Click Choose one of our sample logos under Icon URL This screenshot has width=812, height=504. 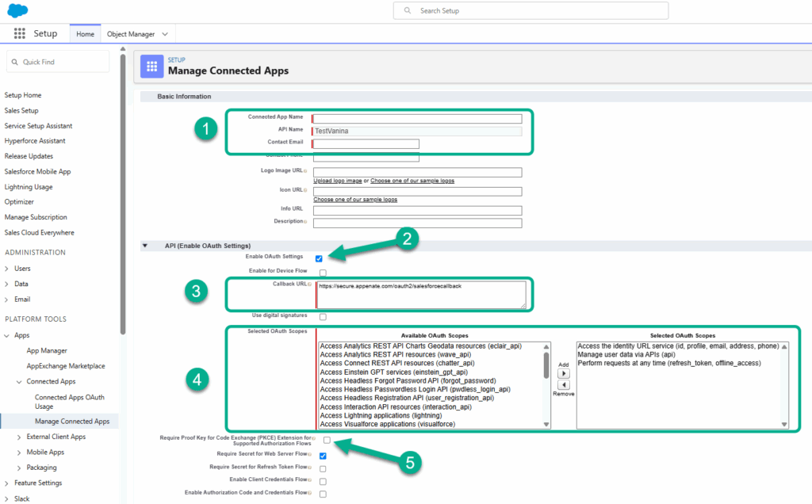pyautogui.click(x=355, y=199)
